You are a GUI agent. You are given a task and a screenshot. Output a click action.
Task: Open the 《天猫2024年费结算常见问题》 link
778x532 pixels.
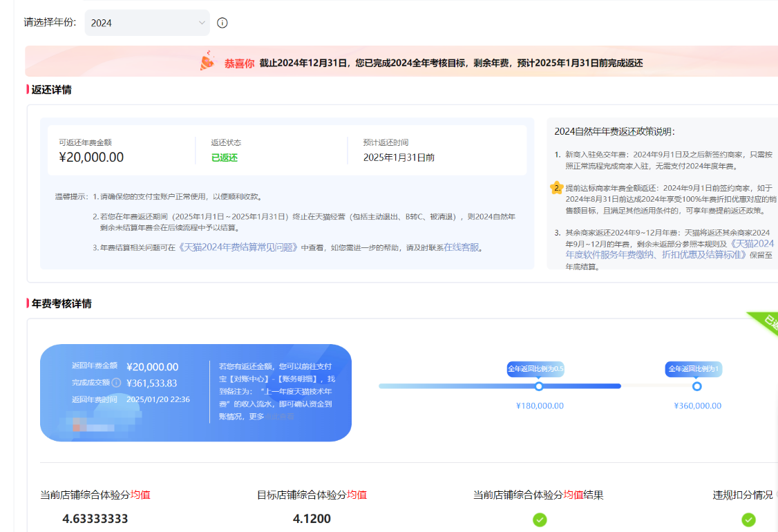point(238,247)
